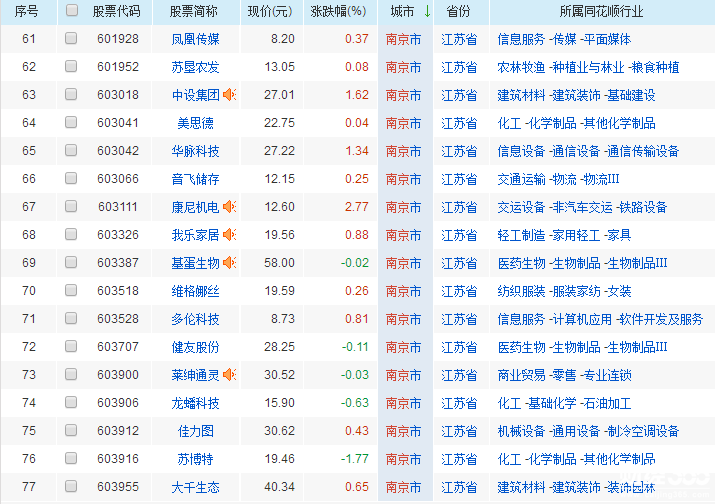Sort by the 现价(元) column header
715x504 pixels.
tap(270, 11)
